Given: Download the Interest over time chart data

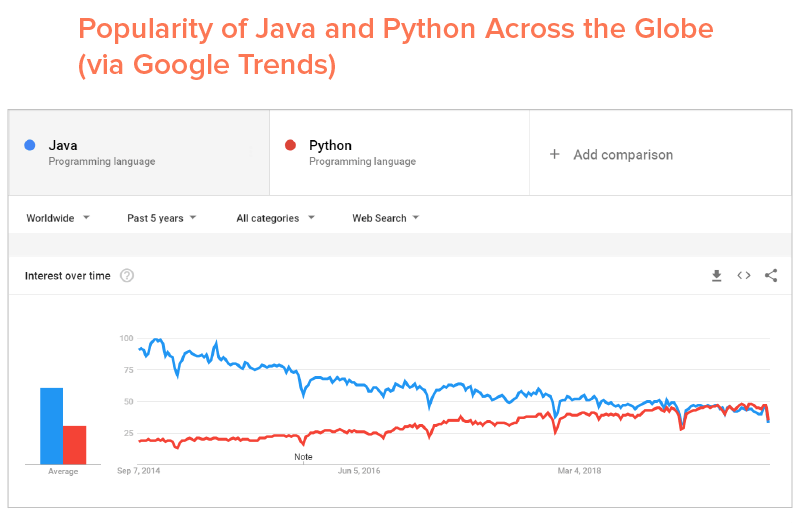Looking at the screenshot, I should 717,276.
